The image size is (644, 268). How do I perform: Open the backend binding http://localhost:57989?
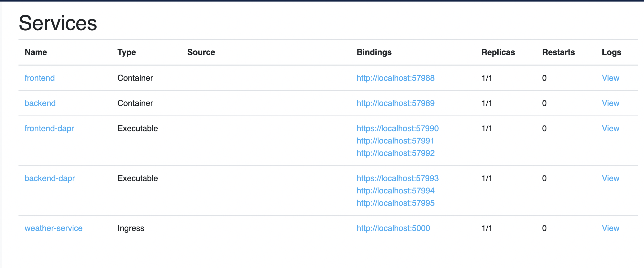(x=395, y=103)
